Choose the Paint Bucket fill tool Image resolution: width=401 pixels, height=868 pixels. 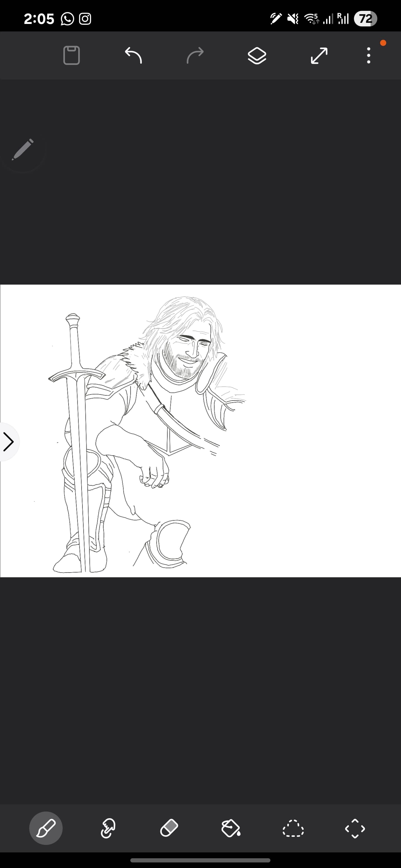pos(231,828)
